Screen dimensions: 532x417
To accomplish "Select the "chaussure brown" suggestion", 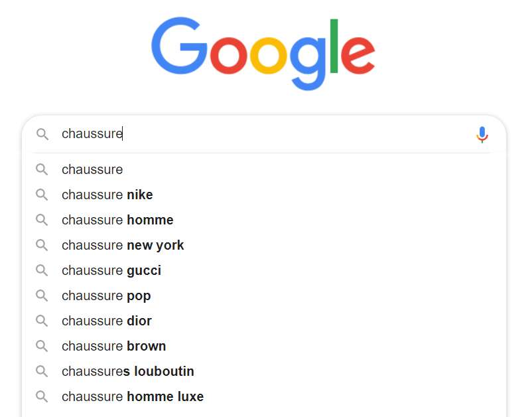I will point(114,346).
